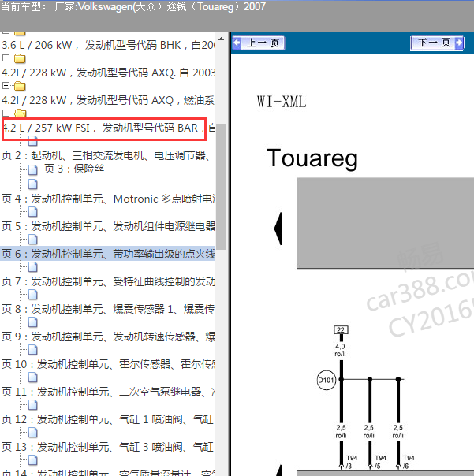The height and width of the screenshot is (476, 474).
Task: Open 页 6: 带功率输出级的点火线圈
Action: 108,254
